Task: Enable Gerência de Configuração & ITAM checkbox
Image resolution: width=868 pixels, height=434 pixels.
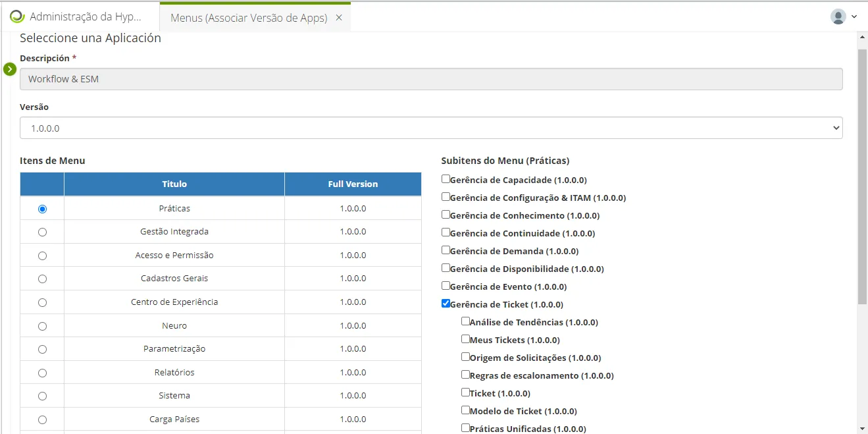Action: (x=446, y=197)
